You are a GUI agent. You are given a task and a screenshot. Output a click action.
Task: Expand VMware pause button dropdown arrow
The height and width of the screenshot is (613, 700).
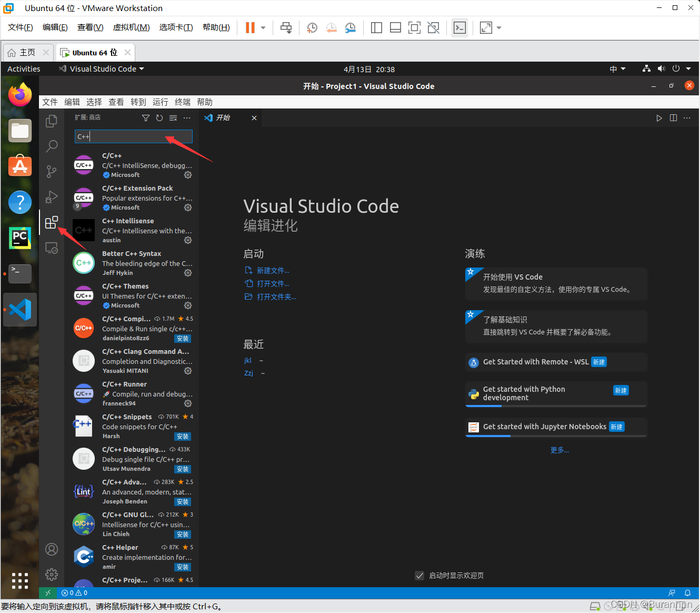(x=263, y=28)
